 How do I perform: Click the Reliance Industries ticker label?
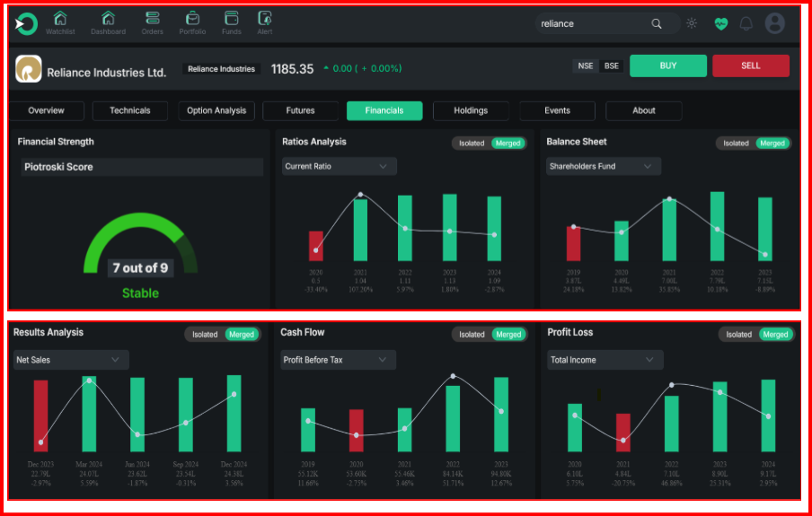(221, 69)
